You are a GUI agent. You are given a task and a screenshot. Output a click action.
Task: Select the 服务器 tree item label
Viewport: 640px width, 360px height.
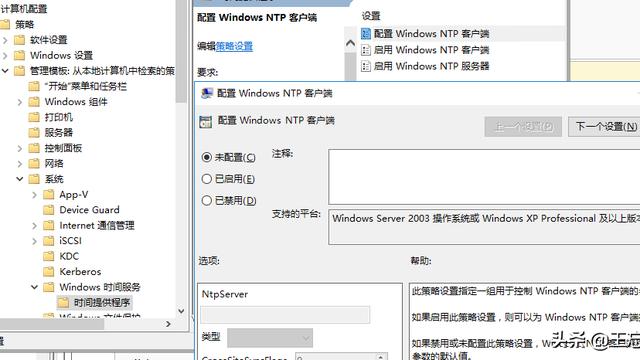pos(59,133)
